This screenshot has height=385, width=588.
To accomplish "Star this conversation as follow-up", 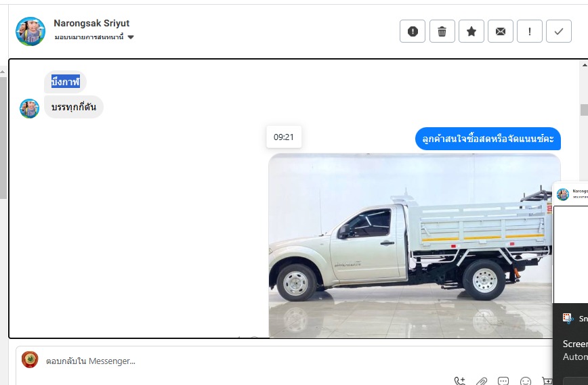I will coord(471,31).
